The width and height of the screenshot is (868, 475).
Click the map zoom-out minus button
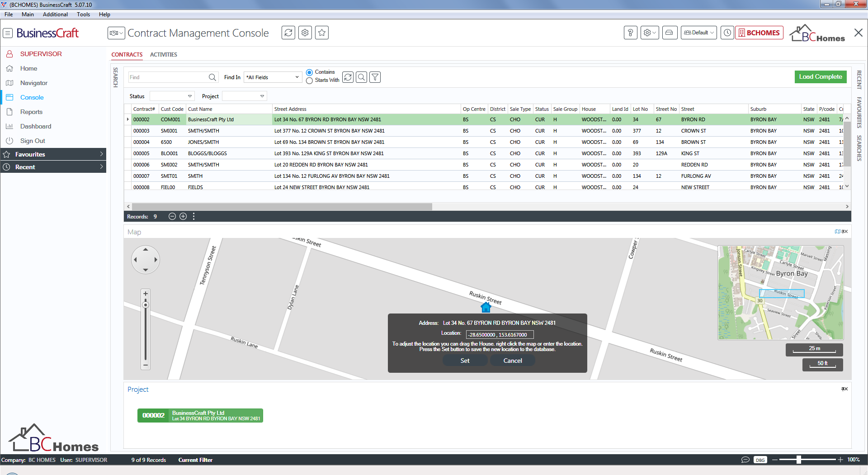tap(146, 365)
